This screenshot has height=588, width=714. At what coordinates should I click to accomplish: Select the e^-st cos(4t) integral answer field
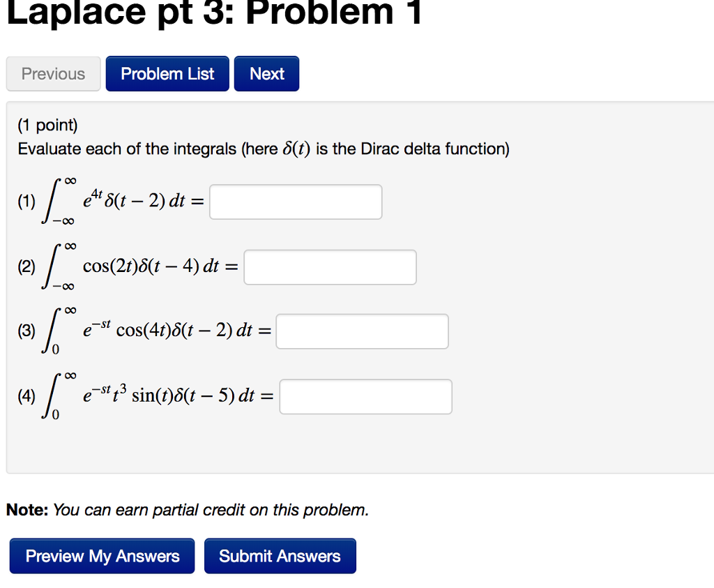pyautogui.click(x=362, y=331)
